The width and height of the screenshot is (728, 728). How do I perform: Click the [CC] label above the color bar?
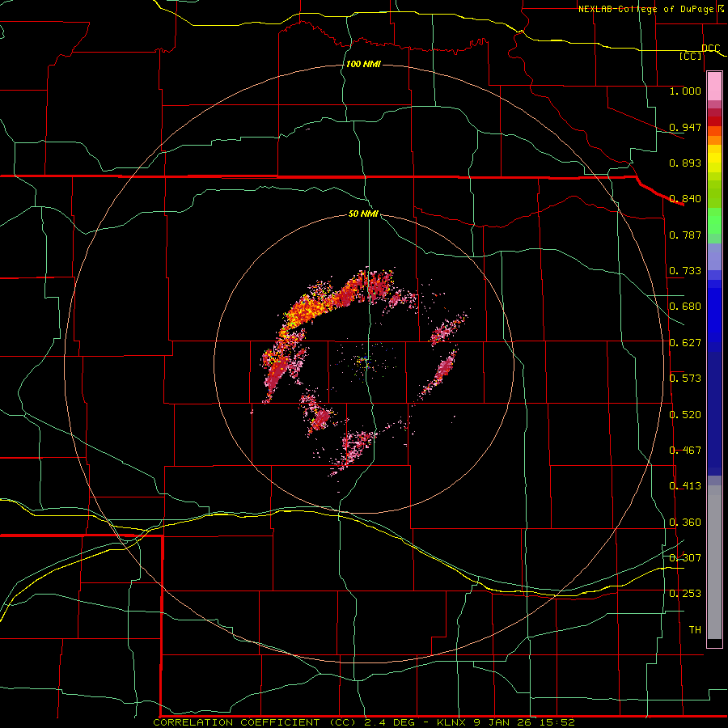point(691,56)
